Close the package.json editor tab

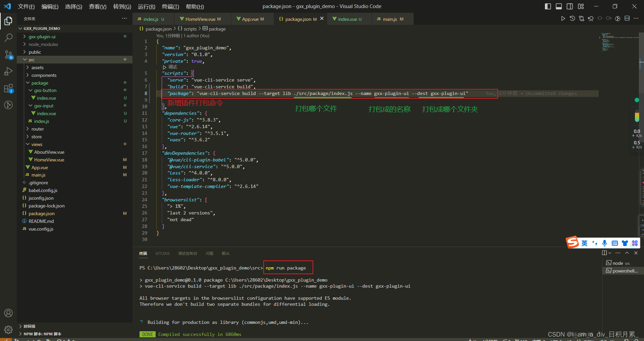tap(322, 18)
